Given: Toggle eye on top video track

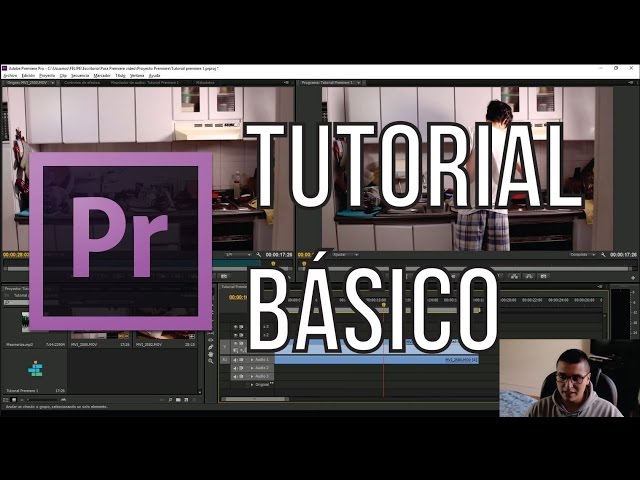Looking at the screenshot, I should point(236,327).
